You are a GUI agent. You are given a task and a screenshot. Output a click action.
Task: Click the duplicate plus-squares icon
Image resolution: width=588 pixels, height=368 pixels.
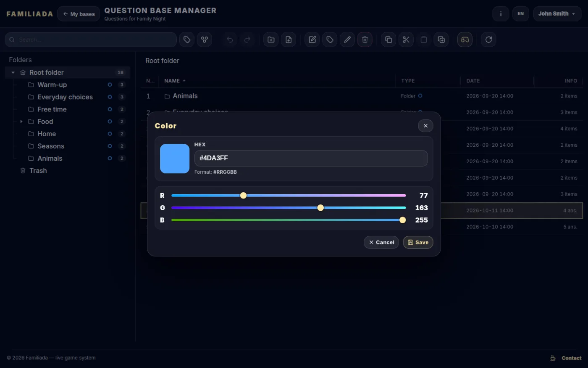[441, 40]
